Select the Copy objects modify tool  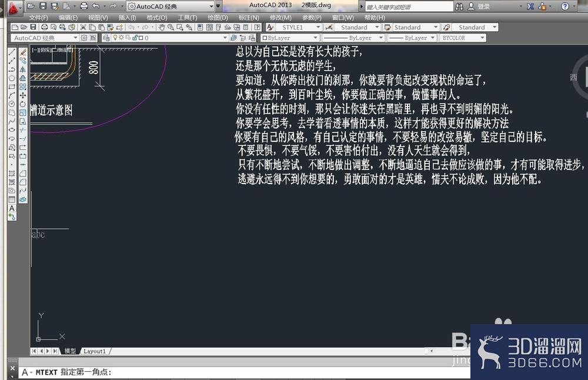click(x=23, y=61)
